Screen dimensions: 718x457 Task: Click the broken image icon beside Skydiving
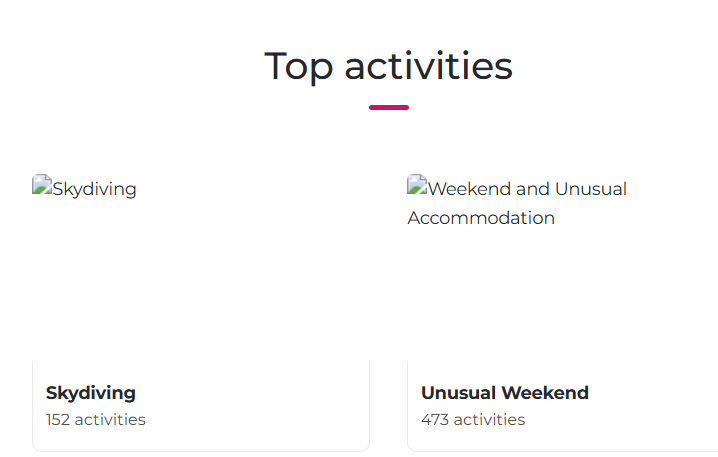click(41, 185)
